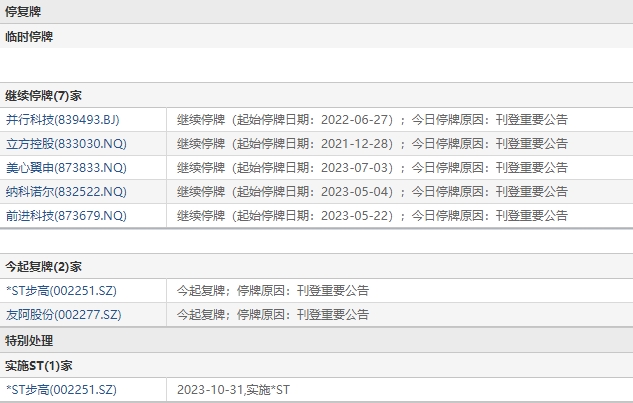The image size is (633, 403).
Task: Click suspension details dated 2022-06-27
Action: [372, 119]
